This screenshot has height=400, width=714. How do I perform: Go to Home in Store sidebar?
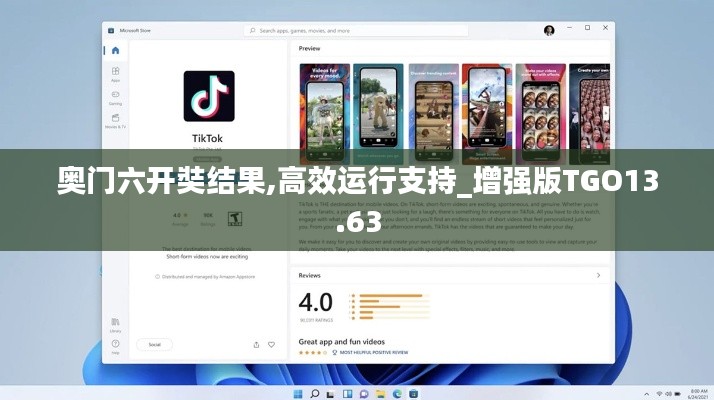coord(116,51)
